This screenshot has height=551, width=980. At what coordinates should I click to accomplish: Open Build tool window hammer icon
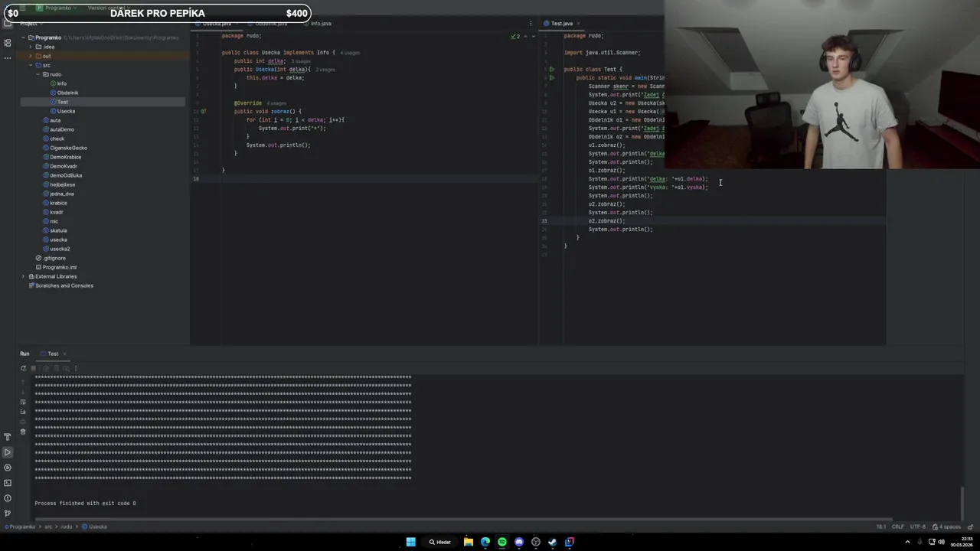coord(8,437)
